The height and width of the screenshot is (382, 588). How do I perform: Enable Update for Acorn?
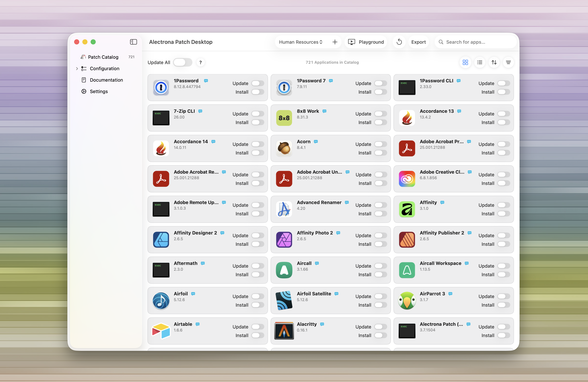tap(381, 144)
